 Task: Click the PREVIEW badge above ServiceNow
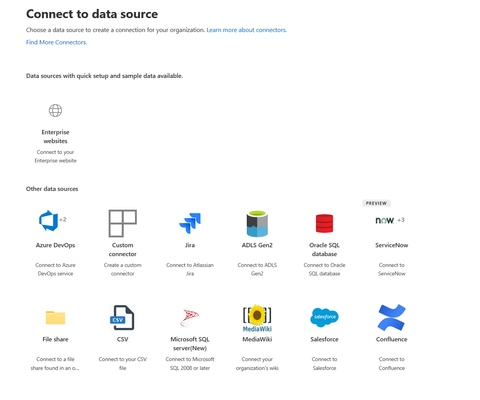376,203
